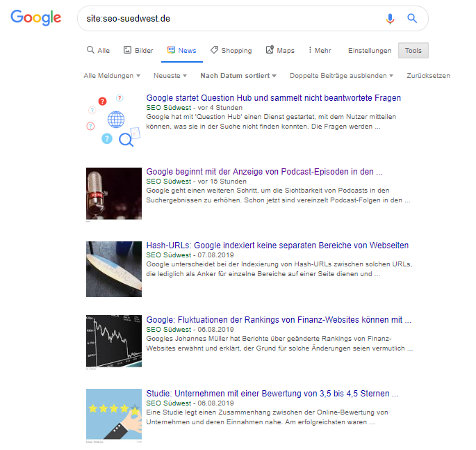Open Studie Bewertung Sternen article link

pyautogui.click(x=272, y=394)
